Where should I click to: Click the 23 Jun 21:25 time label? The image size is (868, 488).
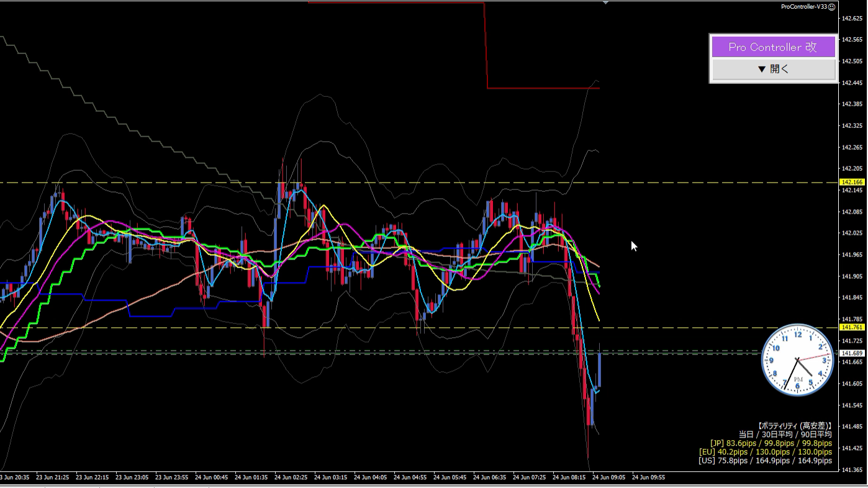pos(53,477)
